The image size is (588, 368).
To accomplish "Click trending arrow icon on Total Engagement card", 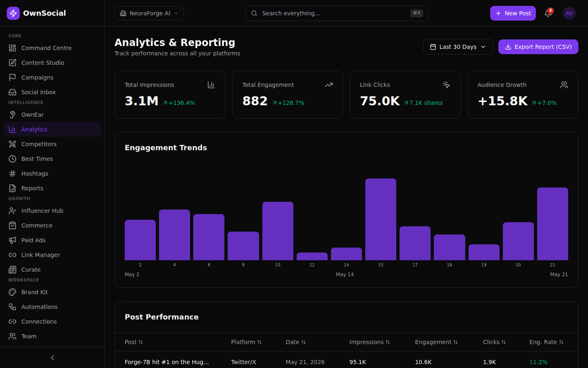I will click(329, 85).
